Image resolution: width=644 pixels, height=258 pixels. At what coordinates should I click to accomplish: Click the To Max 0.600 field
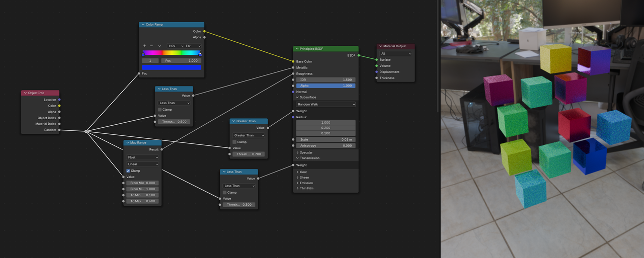click(x=142, y=201)
